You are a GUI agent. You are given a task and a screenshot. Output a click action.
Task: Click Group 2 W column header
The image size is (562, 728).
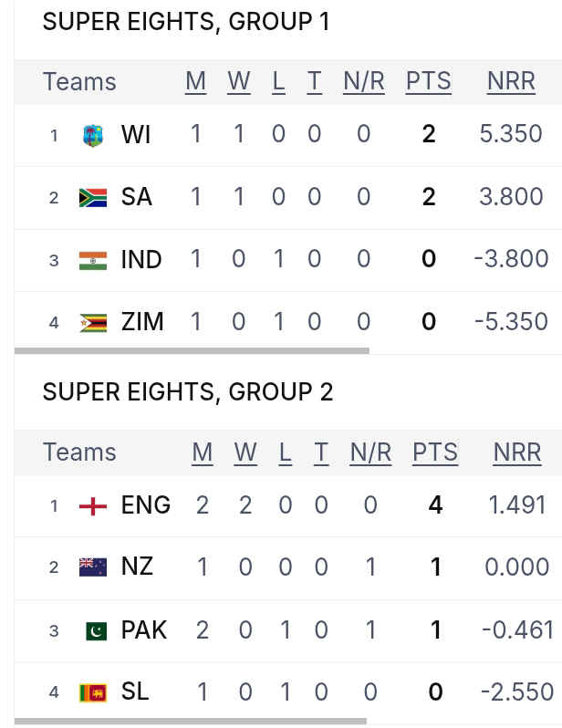pyautogui.click(x=245, y=452)
